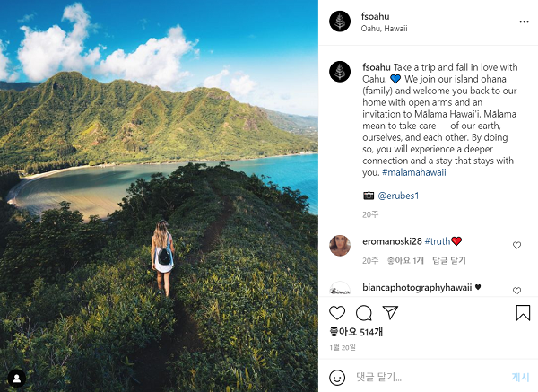The height and width of the screenshot is (392, 538).
Task: Open the Oahu, Hawaii location link
Action: [x=384, y=29]
